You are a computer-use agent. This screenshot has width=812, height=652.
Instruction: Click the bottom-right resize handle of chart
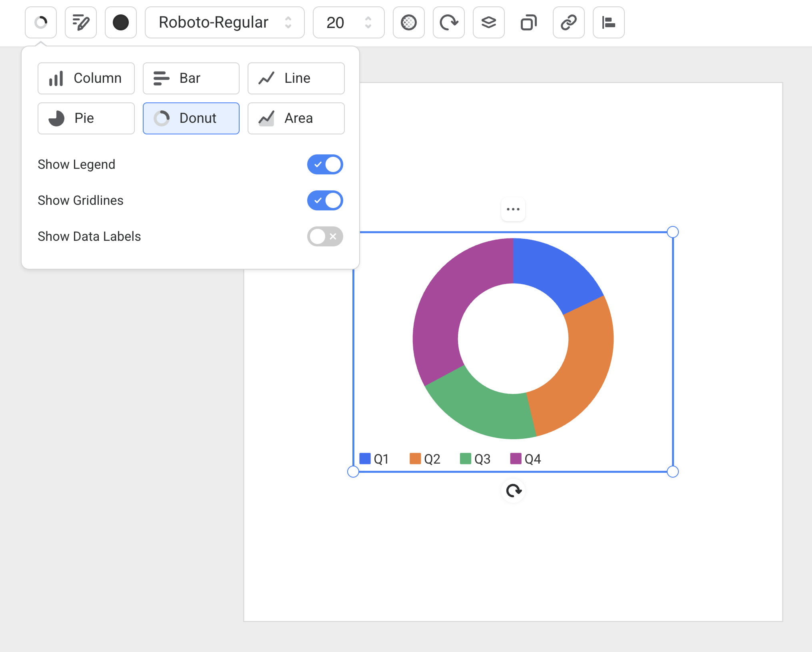tap(673, 472)
